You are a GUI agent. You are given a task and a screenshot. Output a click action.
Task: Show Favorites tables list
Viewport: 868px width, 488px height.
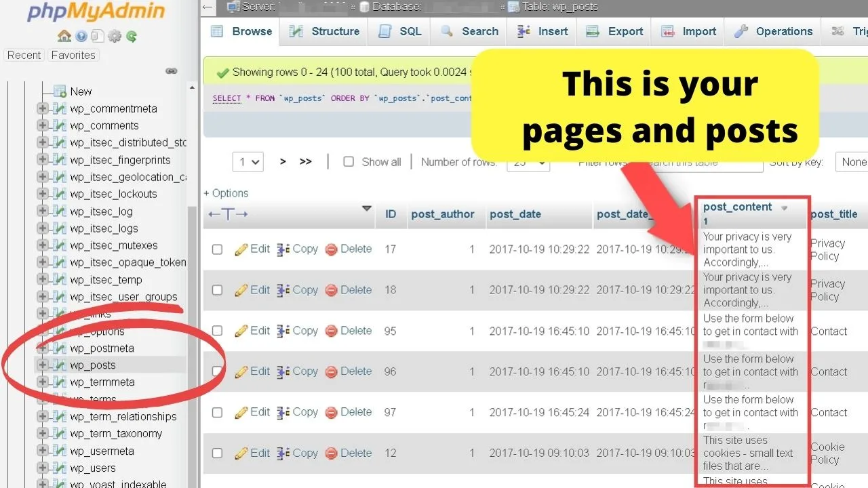pyautogui.click(x=73, y=55)
